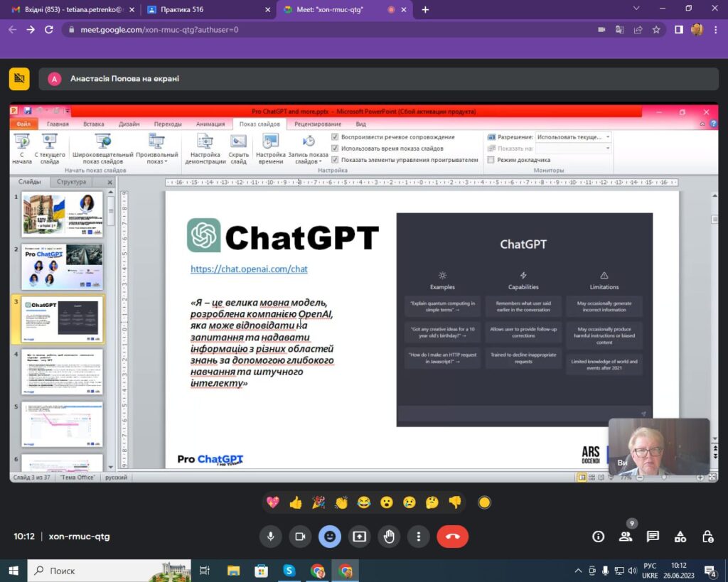
Task: Show the participants list
Action: click(x=626, y=537)
